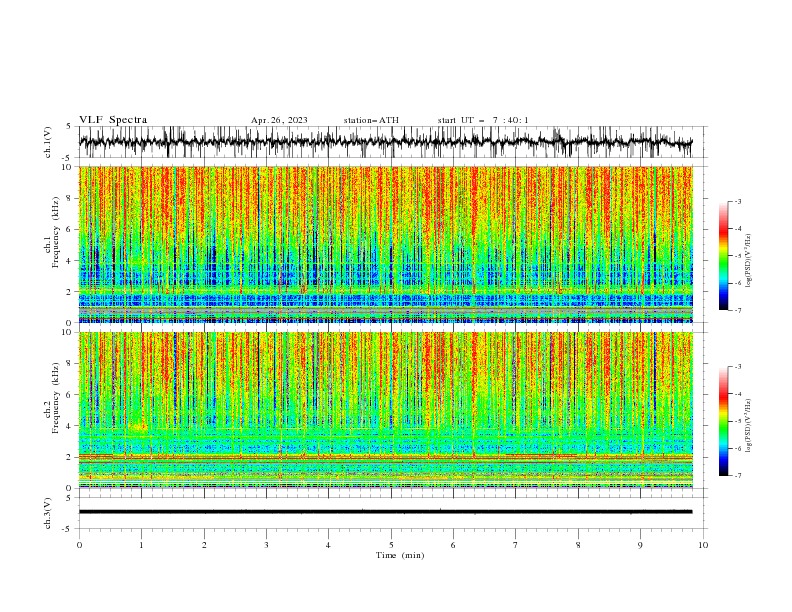Select the date 'Apr. 26, 2023' text
The image size is (792, 612).
point(279,120)
